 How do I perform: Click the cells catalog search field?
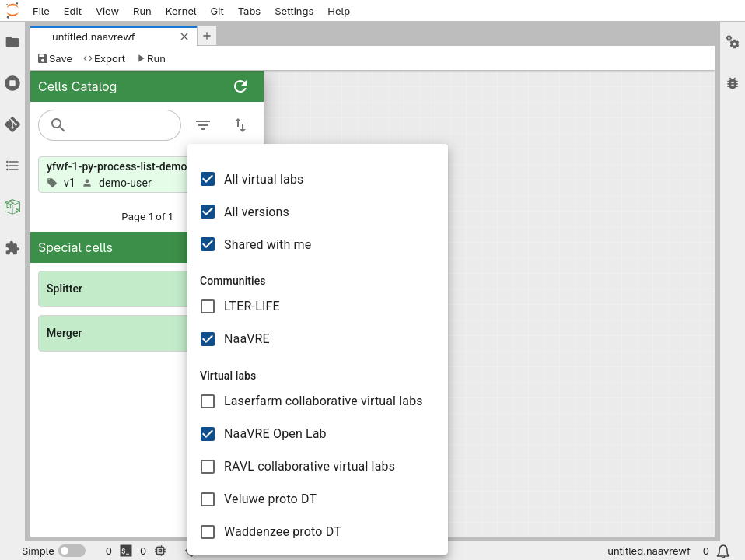point(117,125)
